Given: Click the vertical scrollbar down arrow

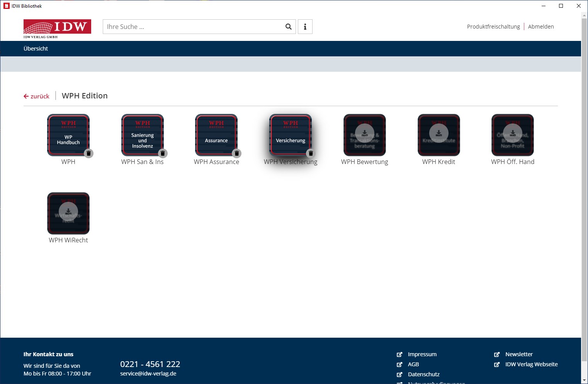Looking at the screenshot, I should click(x=584, y=381).
